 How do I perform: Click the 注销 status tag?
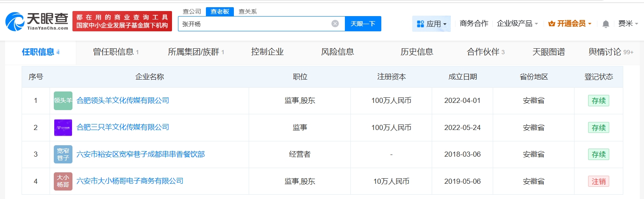598,181
